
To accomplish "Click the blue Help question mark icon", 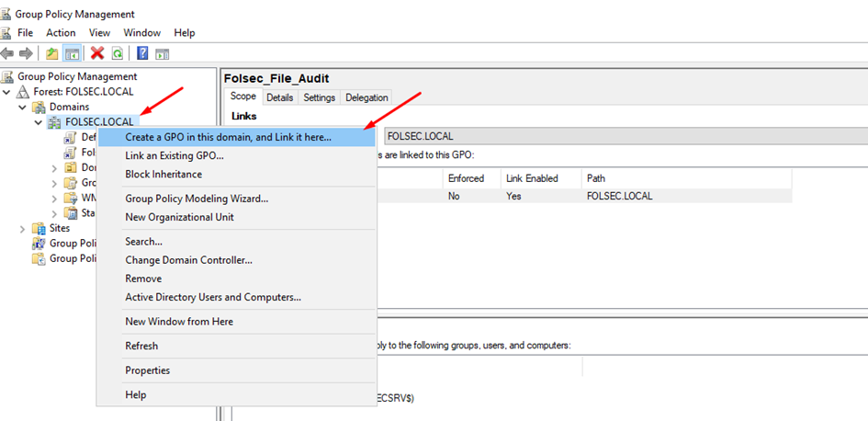I will click(x=143, y=53).
